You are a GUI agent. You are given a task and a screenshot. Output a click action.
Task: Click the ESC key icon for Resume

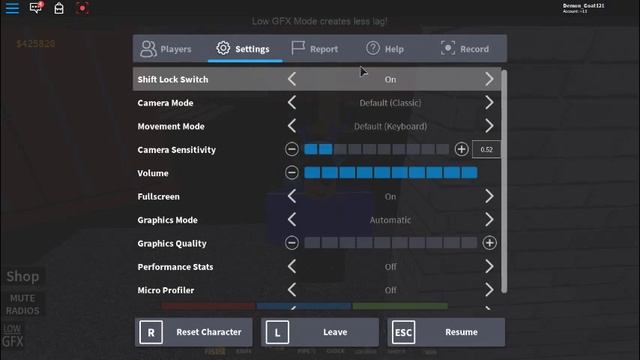point(403,332)
